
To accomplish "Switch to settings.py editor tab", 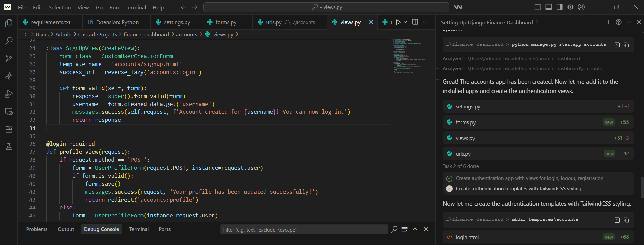I will 177,22.
